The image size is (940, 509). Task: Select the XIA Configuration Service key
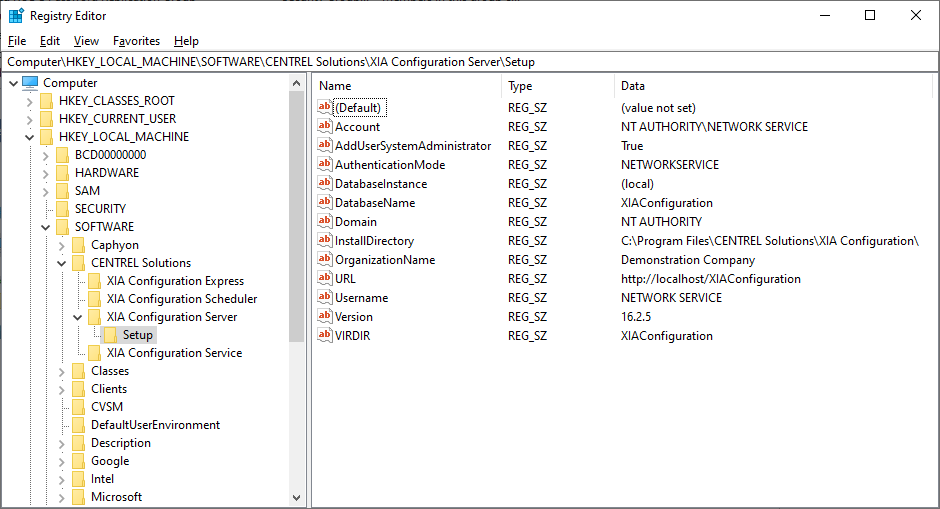[x=174, y=353]
